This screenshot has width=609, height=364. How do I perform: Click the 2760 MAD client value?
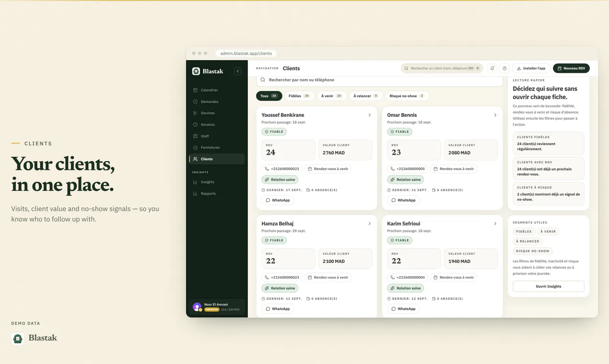click(x=334, y=153)
